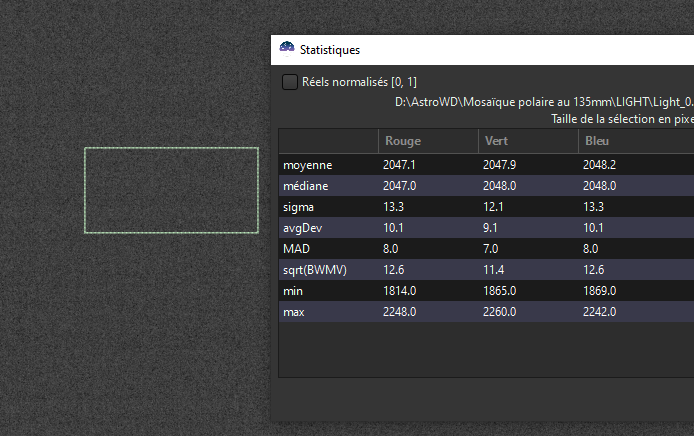This screenshot has height=436, width=694.
Task: Click the Vert avgDev value 9.1
Action: pos(490,228)
